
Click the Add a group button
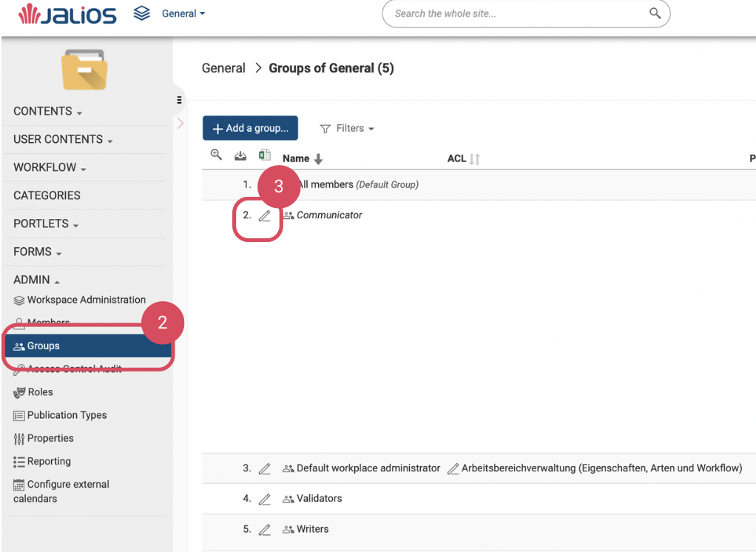250,128
